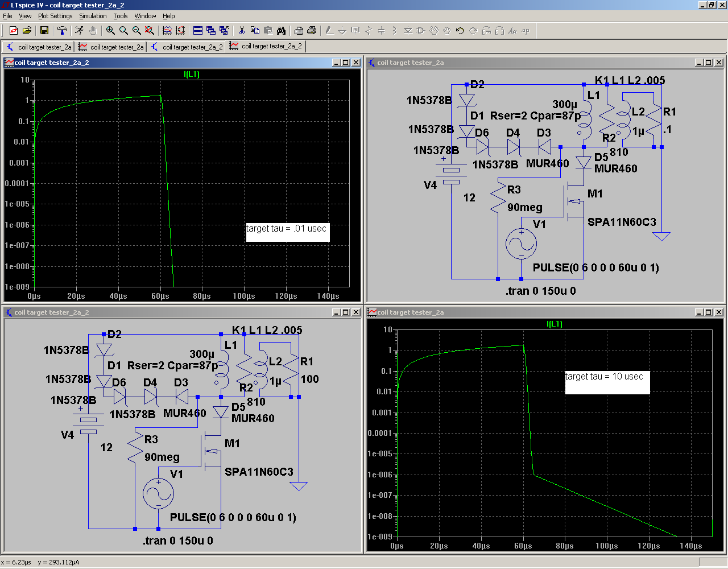The image size is (728, 569).
Task: Click the Cut scissors icon
Action: point(242,31)
